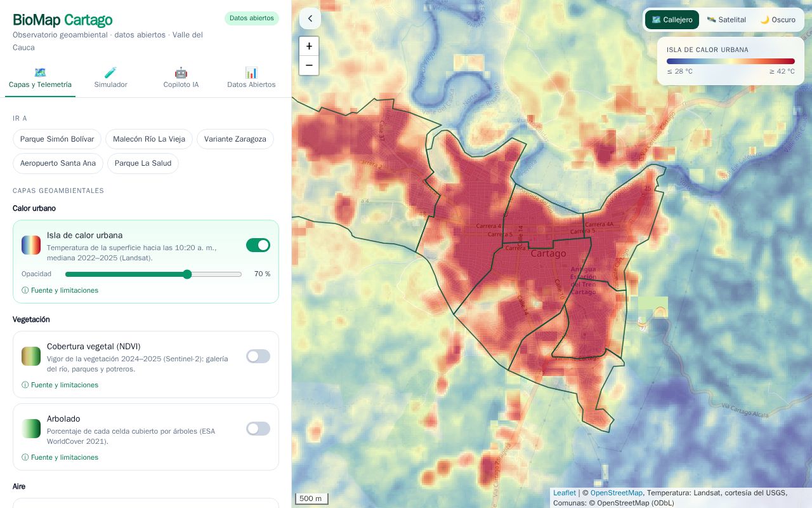Enable Cobertura vegetal (NDVI) layer
812x508 pixels.
[x=258, y=356]
